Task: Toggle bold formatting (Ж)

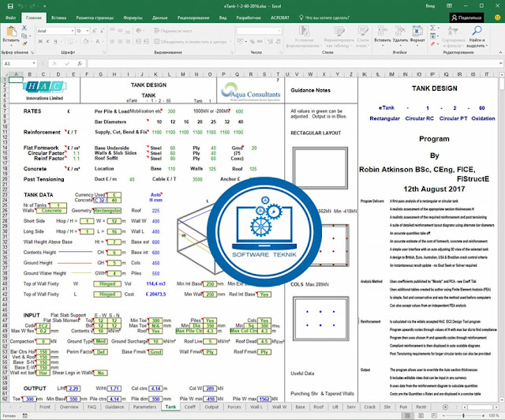Action: (x=40, y=41)
